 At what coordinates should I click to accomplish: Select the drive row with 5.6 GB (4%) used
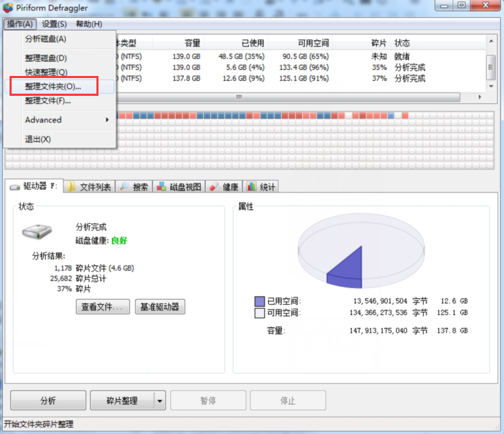tap(300, 68)
